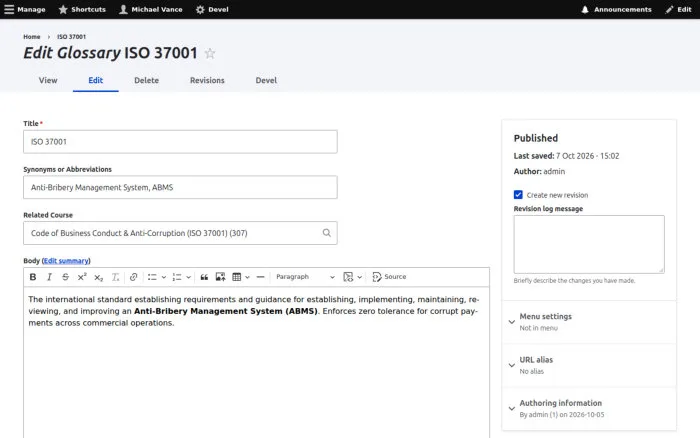700x438 pixels.
Task: Apply superscript formatting
Action: coord(82,277)
